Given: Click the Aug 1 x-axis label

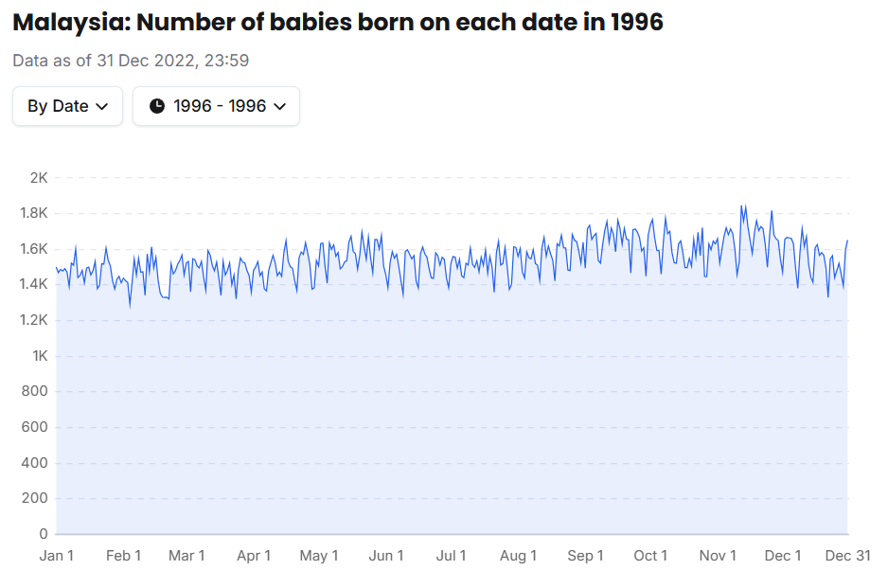Looking at the screenshot, I should (x=519, y=556).
